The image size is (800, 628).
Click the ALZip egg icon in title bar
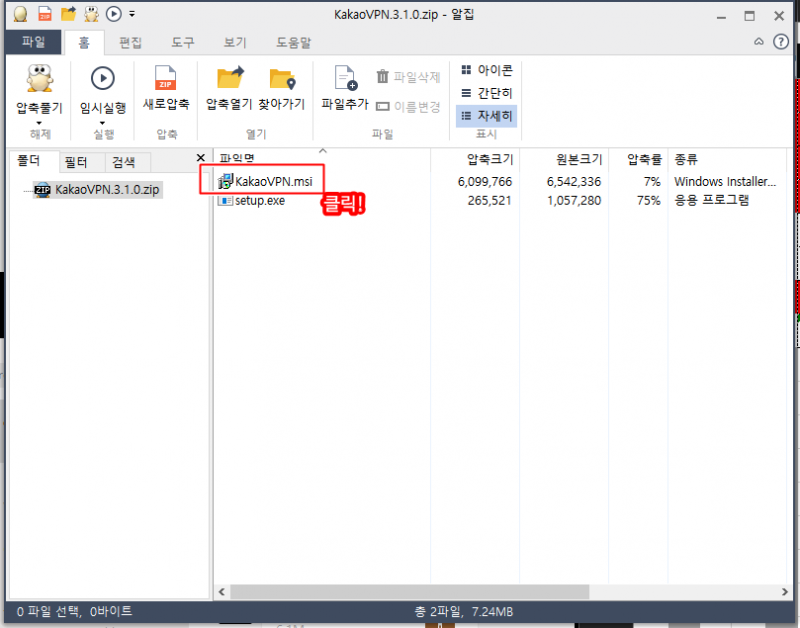pos(20,14)
